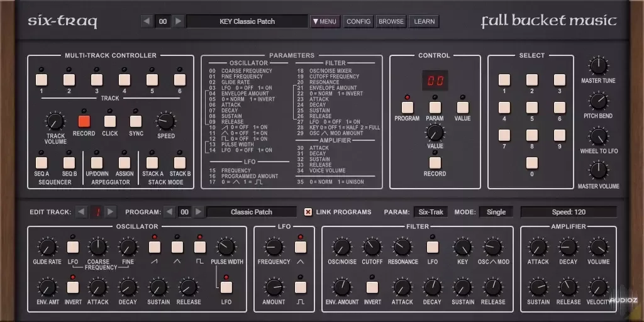
Task: Click the MASTER VOLUME knob
Action: coord(599,170)
